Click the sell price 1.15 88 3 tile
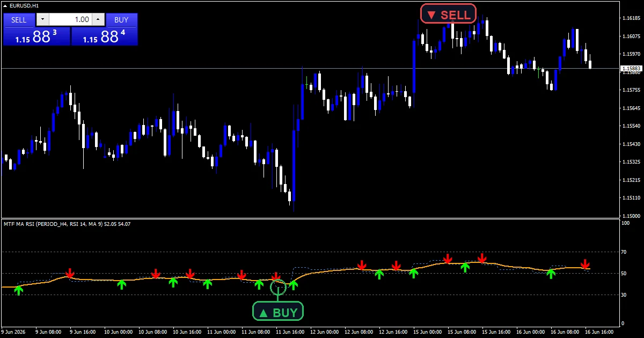Image resolution: width=644 pixels, height=338 pixels. coord(36,36)
